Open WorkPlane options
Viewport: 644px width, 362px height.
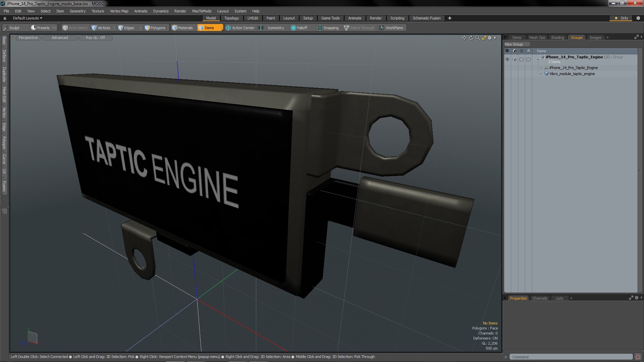click(391, 28)
